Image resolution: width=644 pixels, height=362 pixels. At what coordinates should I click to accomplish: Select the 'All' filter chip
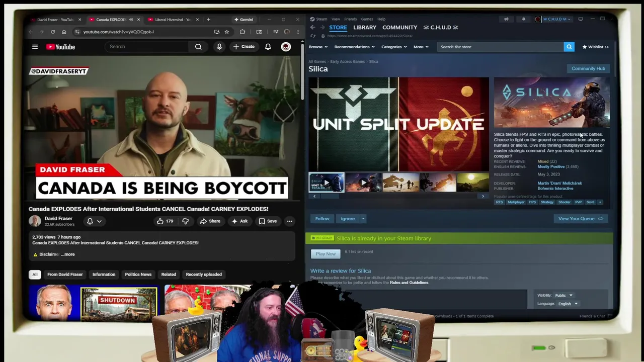pos(35,275)
